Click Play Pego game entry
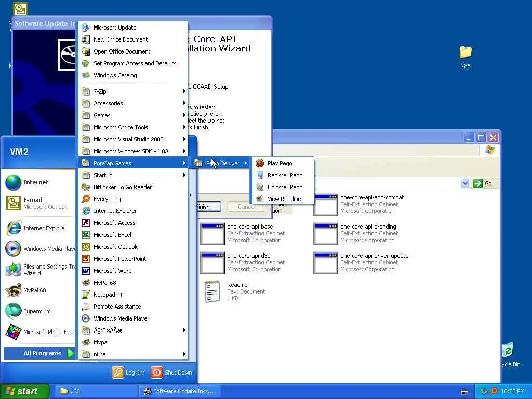Screen dimensions: 532x399 (283, 163)
